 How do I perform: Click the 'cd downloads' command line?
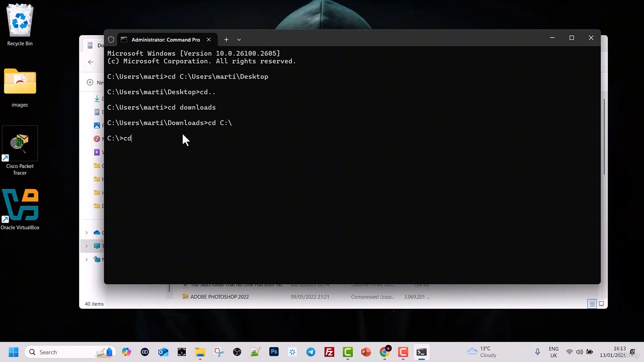click(x=162, y=108)
